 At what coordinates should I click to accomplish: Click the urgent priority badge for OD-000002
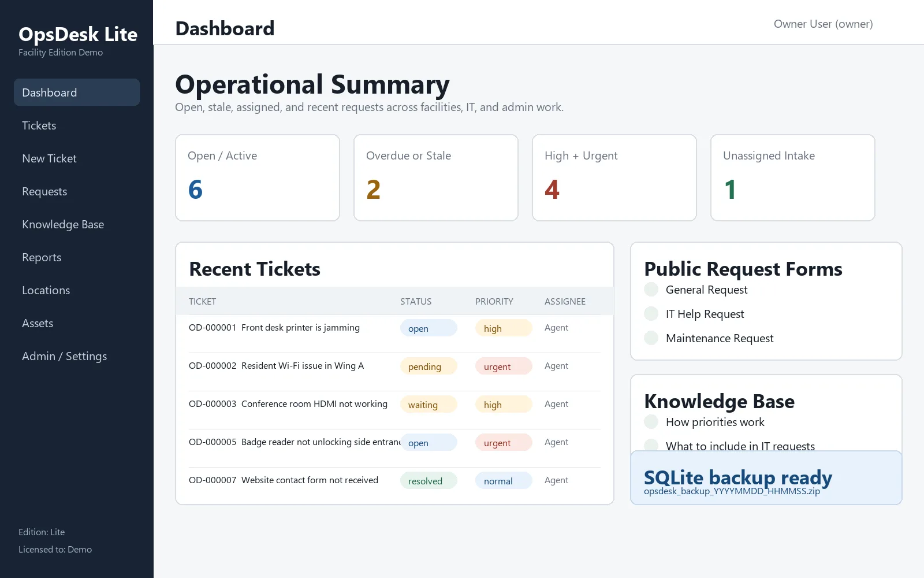(504, 366)
